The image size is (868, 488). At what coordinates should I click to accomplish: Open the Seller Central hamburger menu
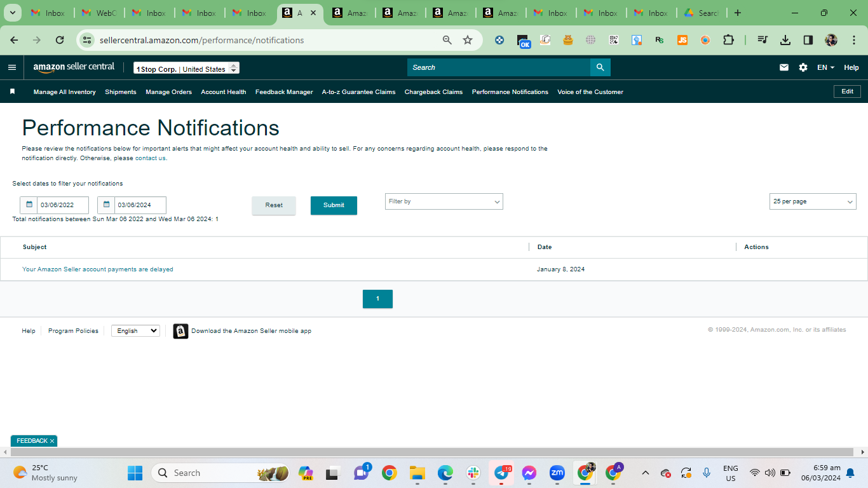(x=12, y=67)
